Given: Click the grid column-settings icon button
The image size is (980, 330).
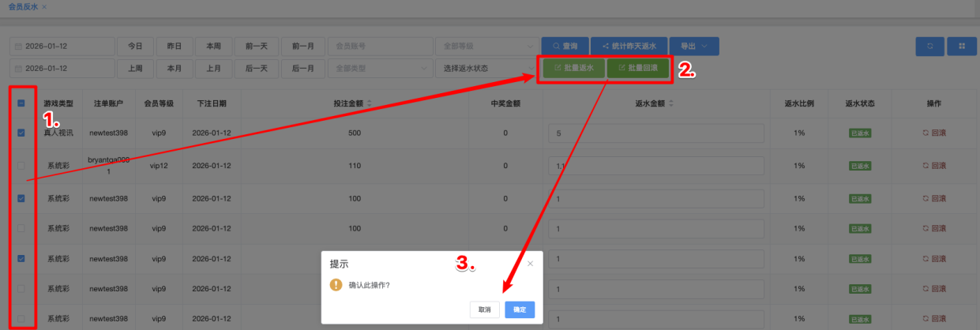Looking at the screenshot, I should (963, 47).
